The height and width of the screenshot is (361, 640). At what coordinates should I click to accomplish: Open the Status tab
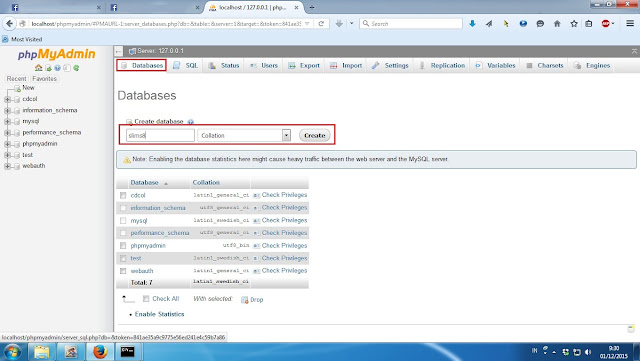pyautogui.click(x=224, y=65)
